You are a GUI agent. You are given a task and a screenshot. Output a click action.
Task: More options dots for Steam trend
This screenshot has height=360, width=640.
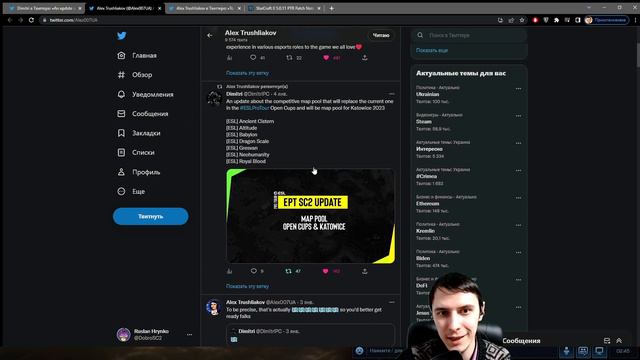tap(518, 116)
